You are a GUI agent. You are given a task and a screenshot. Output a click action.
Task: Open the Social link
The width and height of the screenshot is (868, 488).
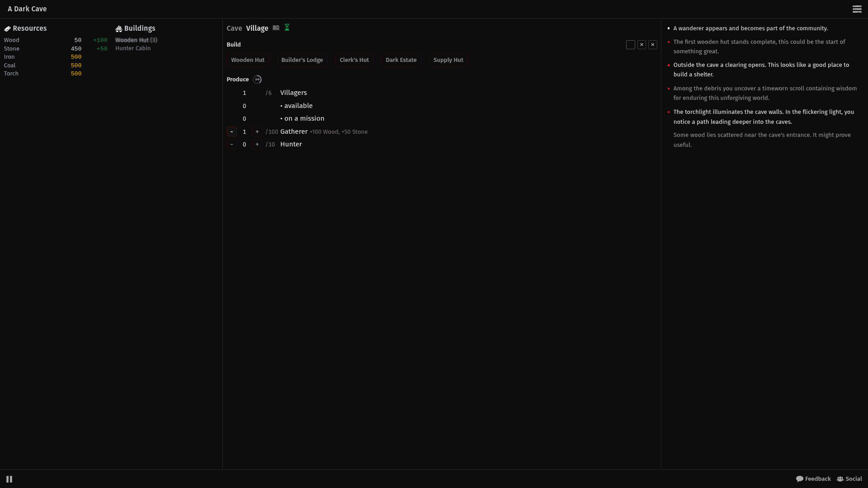[x=849, y=479]
